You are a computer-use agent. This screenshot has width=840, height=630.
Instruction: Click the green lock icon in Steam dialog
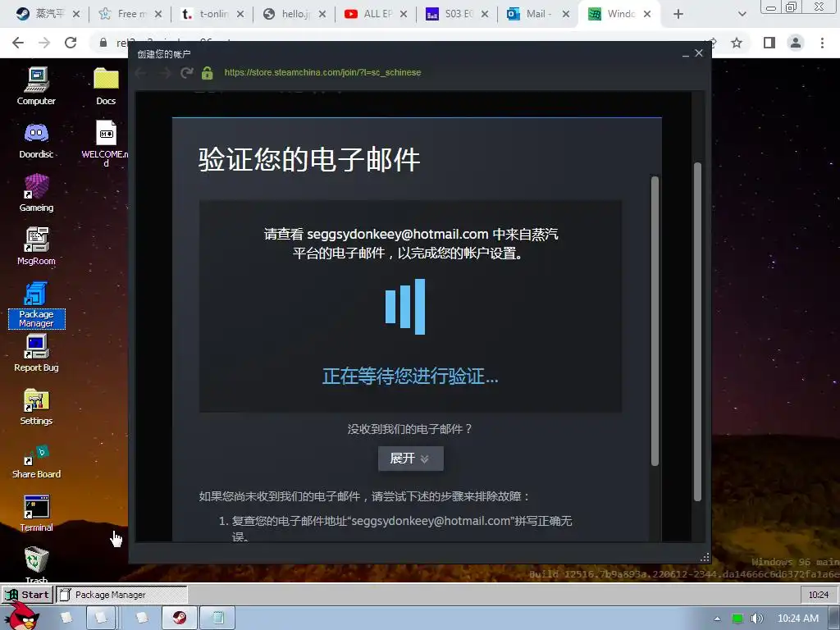click(x=208, y=72)
